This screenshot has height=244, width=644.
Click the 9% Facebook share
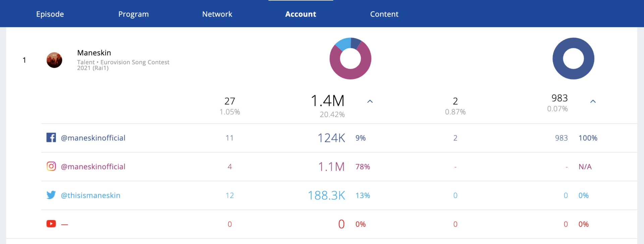(361, 138)
